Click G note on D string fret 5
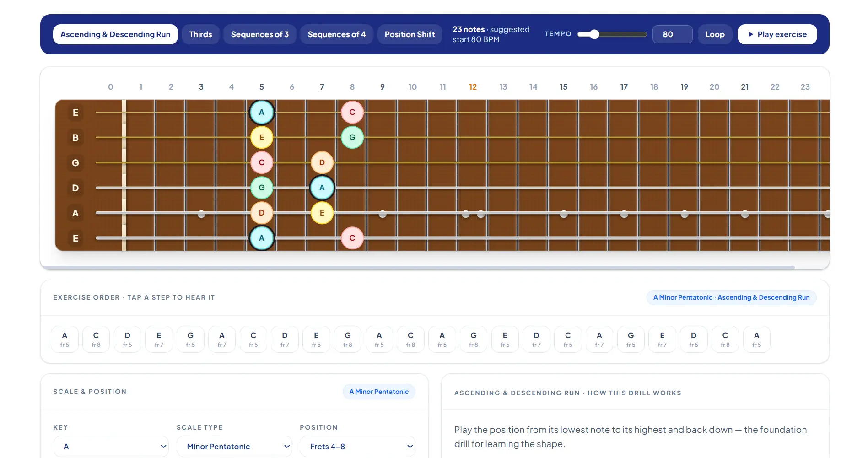The image size is (868, 458). point(262,188)
